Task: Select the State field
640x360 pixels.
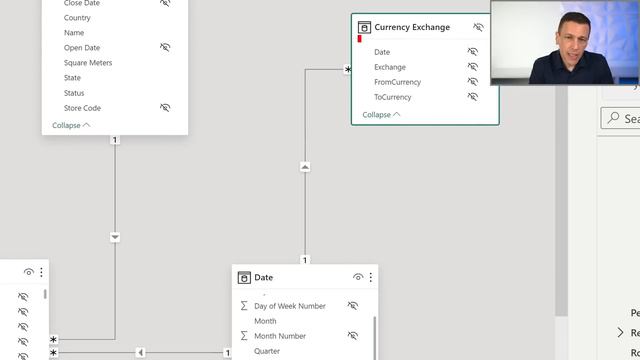Action: click(72, 78)
